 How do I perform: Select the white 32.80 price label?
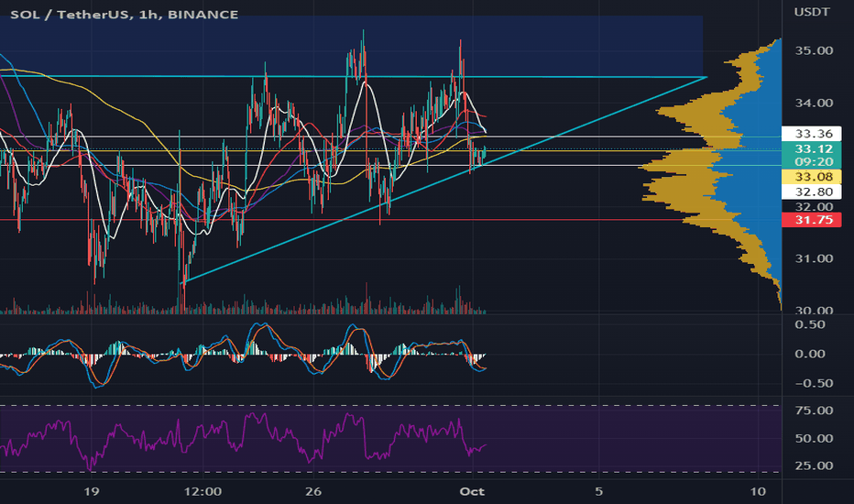coord(812,192)
